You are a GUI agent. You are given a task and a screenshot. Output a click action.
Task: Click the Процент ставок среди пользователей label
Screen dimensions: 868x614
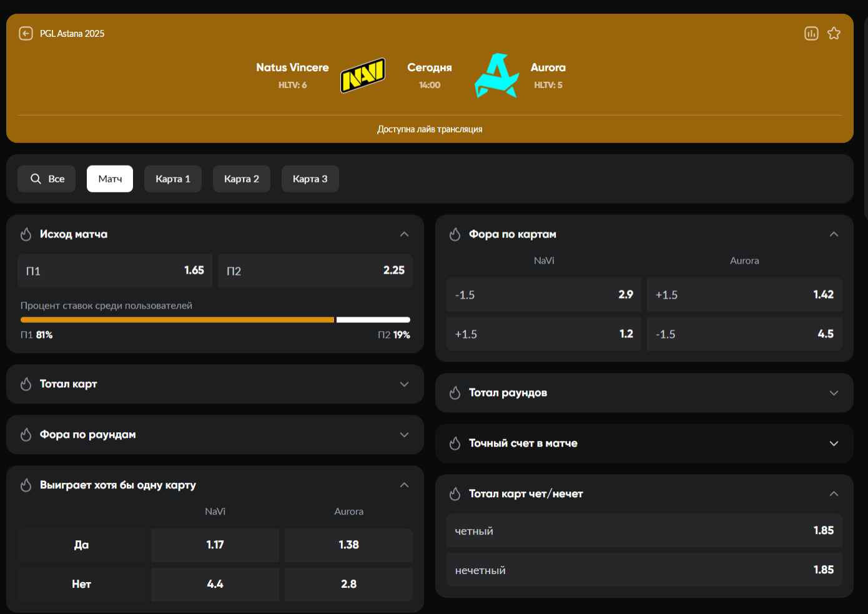(106, 305)
